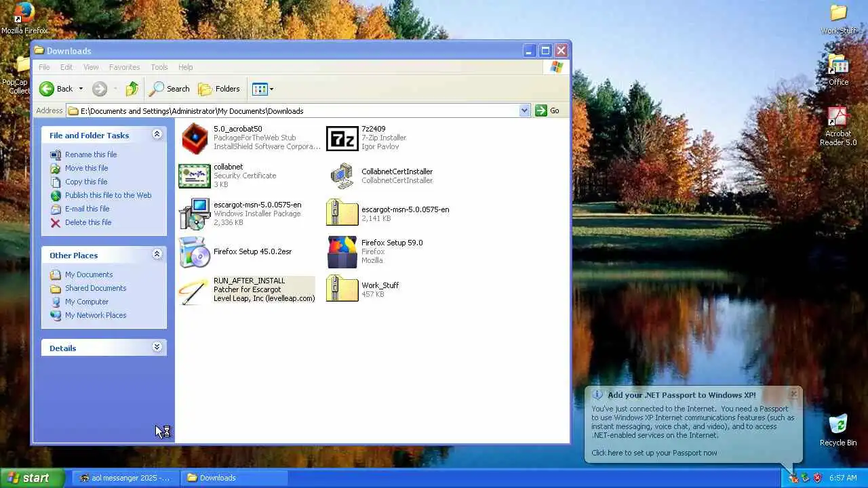Open the Back button history dropdown arrow

(x=81, y=89)
